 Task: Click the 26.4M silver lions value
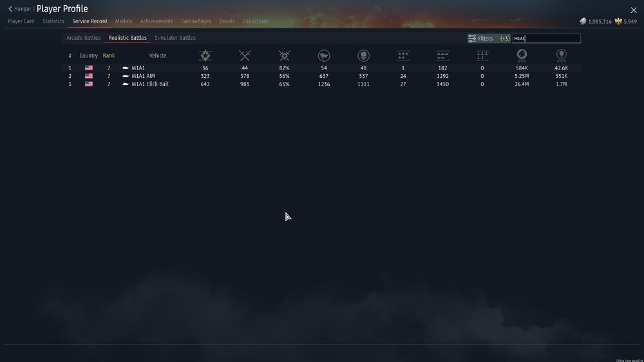pos(522,84)
